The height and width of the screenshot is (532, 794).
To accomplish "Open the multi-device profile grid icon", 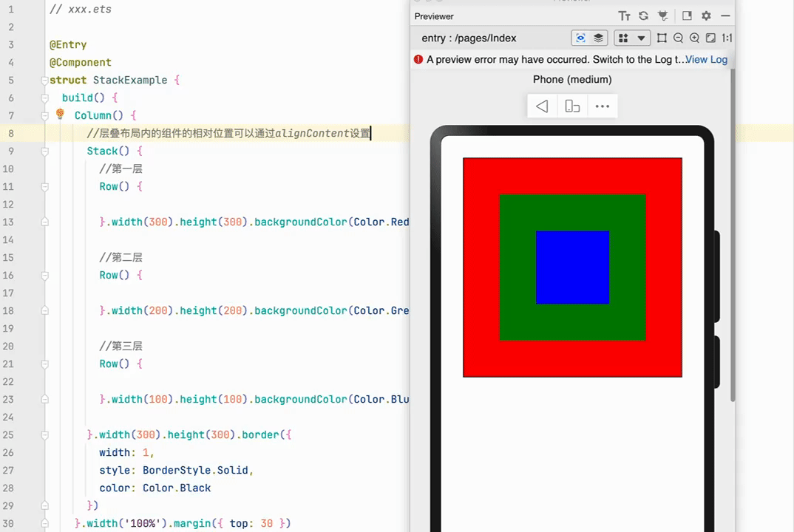I will click(623, 38).
